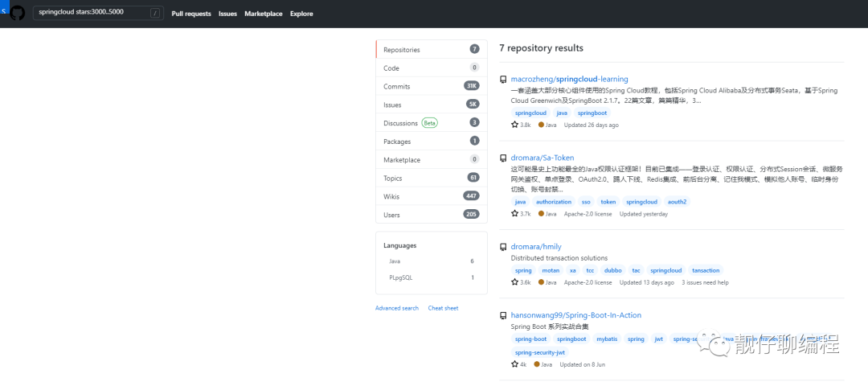Open the Cheat sheet link
Screen dimensions: 868x382
[443, 308]
